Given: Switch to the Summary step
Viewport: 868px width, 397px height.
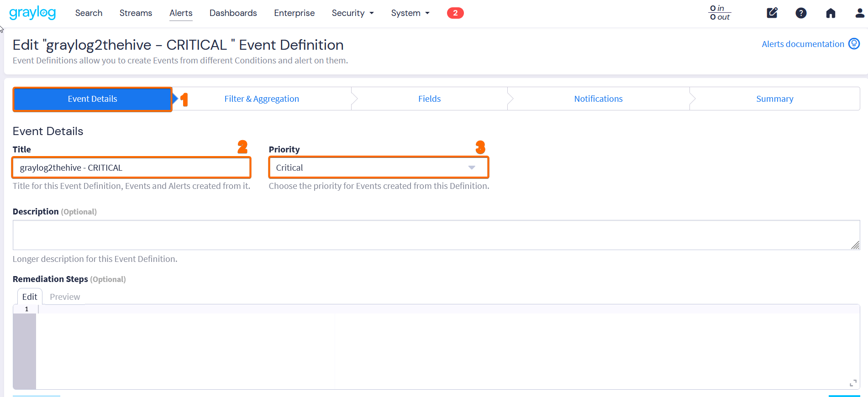Looking at the screenshot, I should (x=775, y=99).
